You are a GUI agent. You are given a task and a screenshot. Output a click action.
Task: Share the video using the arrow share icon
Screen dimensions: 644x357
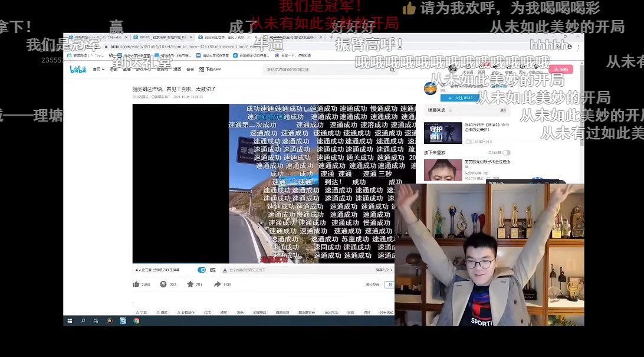216,284
